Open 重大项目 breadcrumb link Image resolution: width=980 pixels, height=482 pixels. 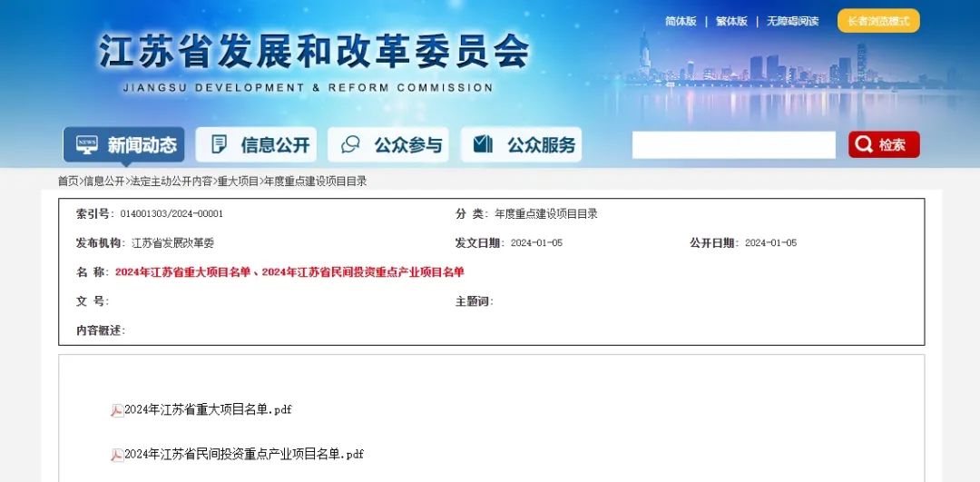coord(238,182)
